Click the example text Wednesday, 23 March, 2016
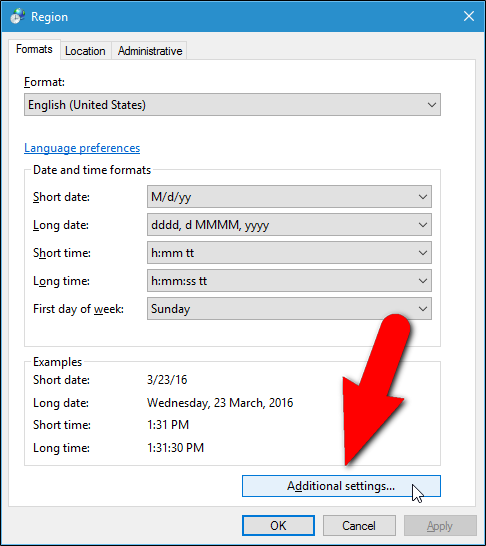 point(220,403)
